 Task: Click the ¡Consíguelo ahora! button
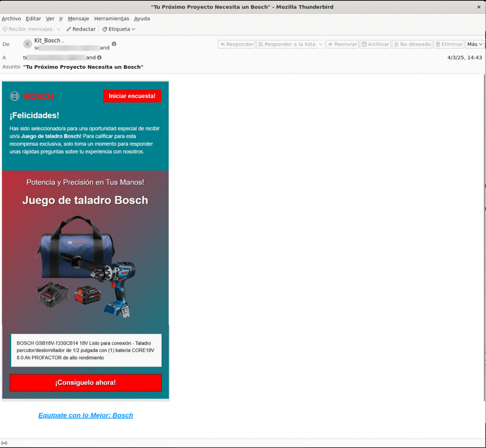85,382
